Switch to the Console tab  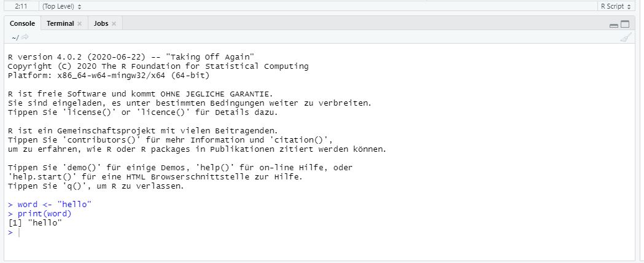pos(22,23)
